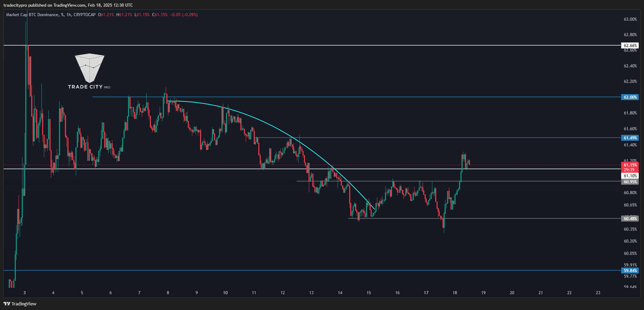Click the 61.60% axis tick label
This screenshot has height=310, width=644.
[630, 129]
